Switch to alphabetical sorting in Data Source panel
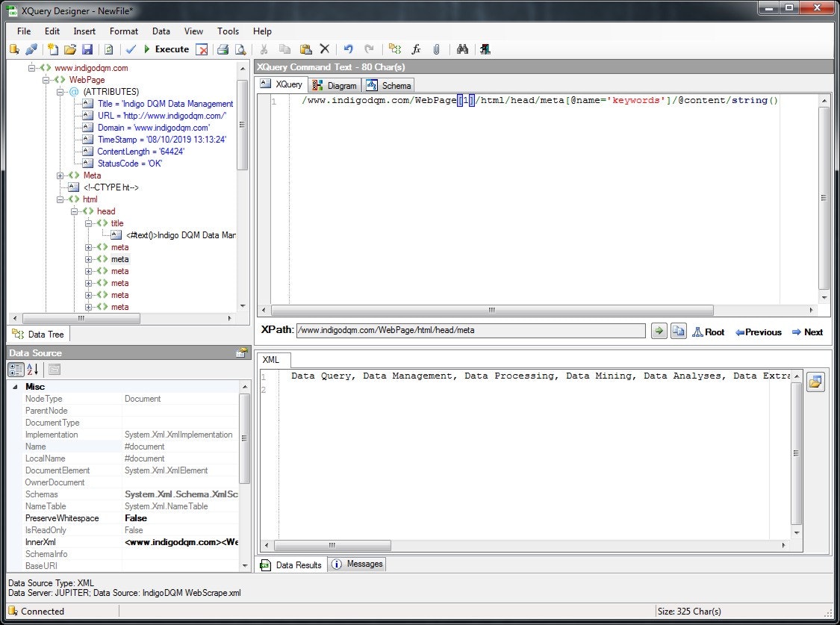The width and height of the screenshot is (840, 625). pos(31,369)
